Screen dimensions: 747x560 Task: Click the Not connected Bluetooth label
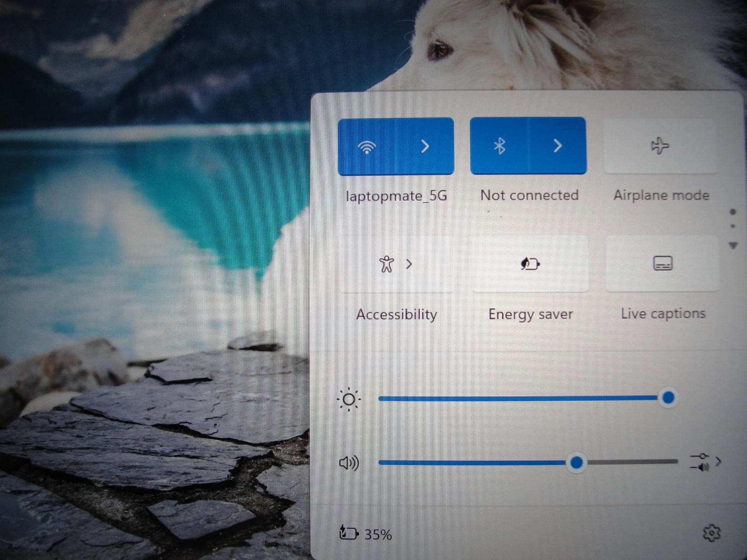click(529, 195)
